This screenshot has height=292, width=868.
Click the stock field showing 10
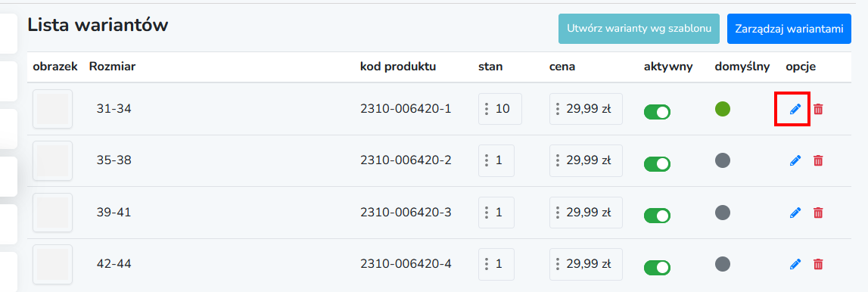[x=500, y=109]
